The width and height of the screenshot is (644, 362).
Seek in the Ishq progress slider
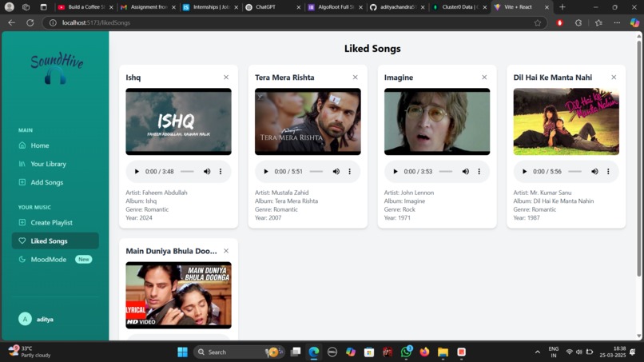(x=187, y=171)
